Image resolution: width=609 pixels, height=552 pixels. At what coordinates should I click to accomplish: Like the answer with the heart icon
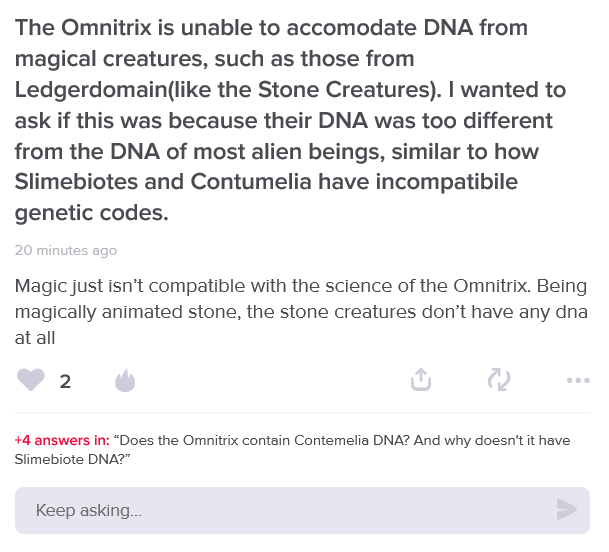32,380
